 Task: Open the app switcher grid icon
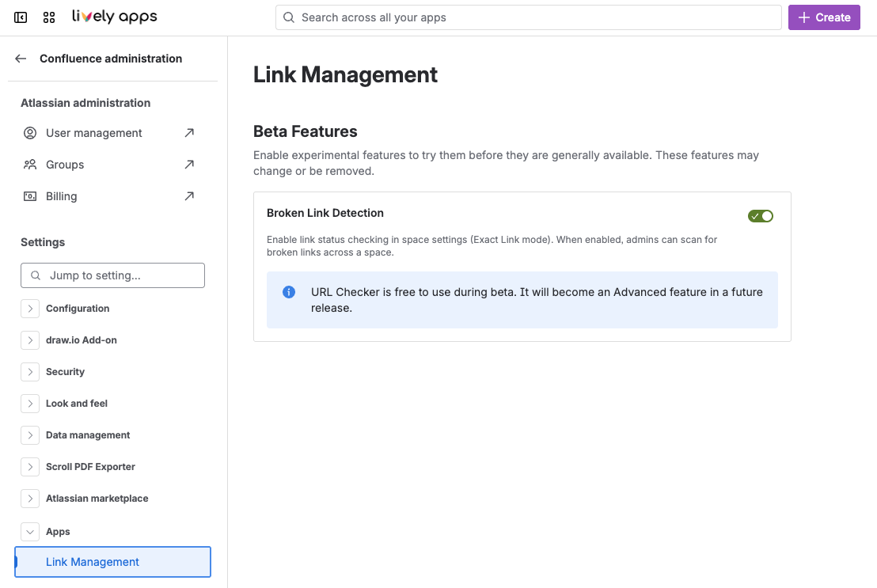(x=49, y=17)
